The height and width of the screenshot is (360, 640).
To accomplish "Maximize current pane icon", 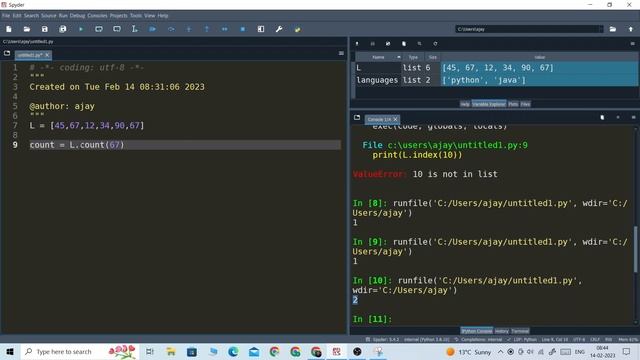I will (x=261, y=29).
